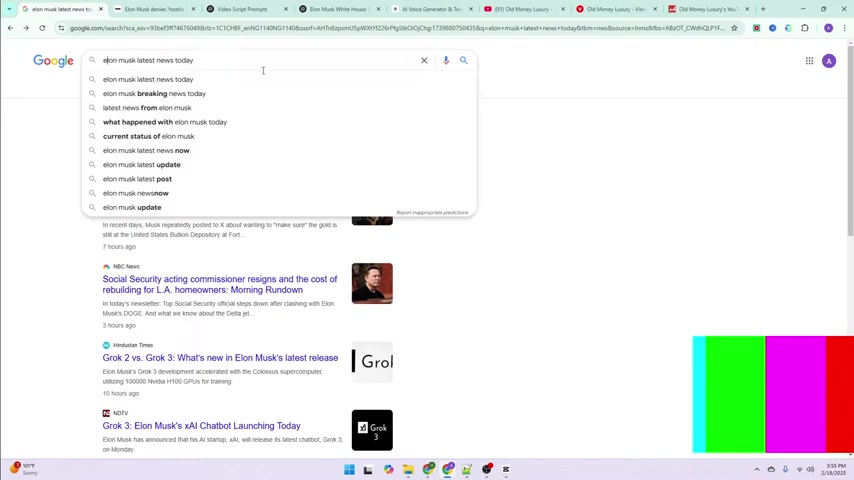Start voice search with microphone icon
Screen dimensions: 854x480
tap(446, 60)
